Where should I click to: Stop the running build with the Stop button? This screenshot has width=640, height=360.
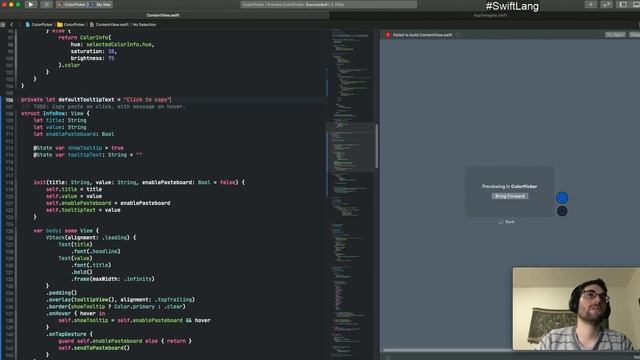[47, 4]
